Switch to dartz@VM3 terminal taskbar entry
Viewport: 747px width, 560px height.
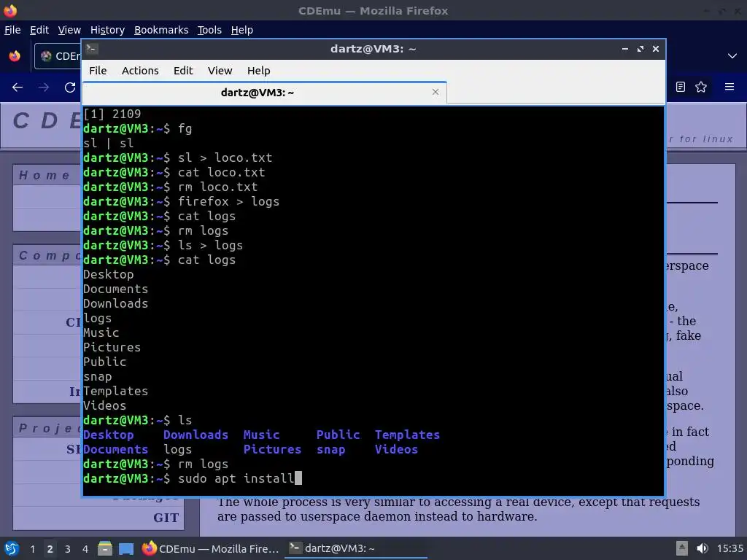click(355, 548)
